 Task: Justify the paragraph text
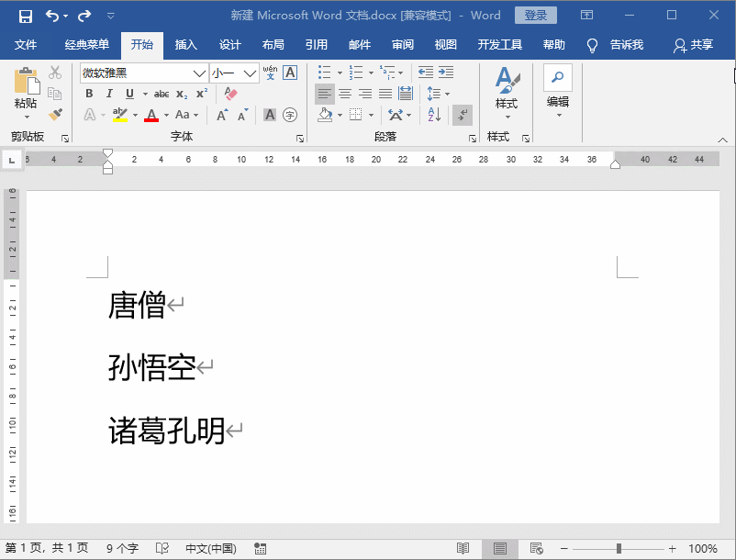(x=385, y=94)
